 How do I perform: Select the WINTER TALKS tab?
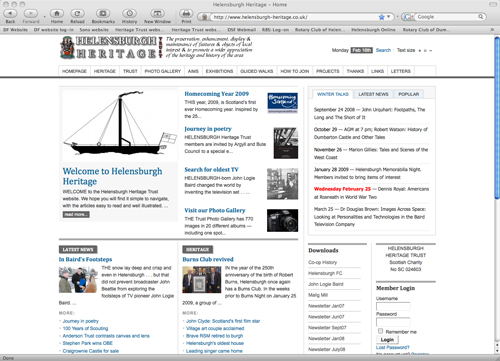pos(333,94)
